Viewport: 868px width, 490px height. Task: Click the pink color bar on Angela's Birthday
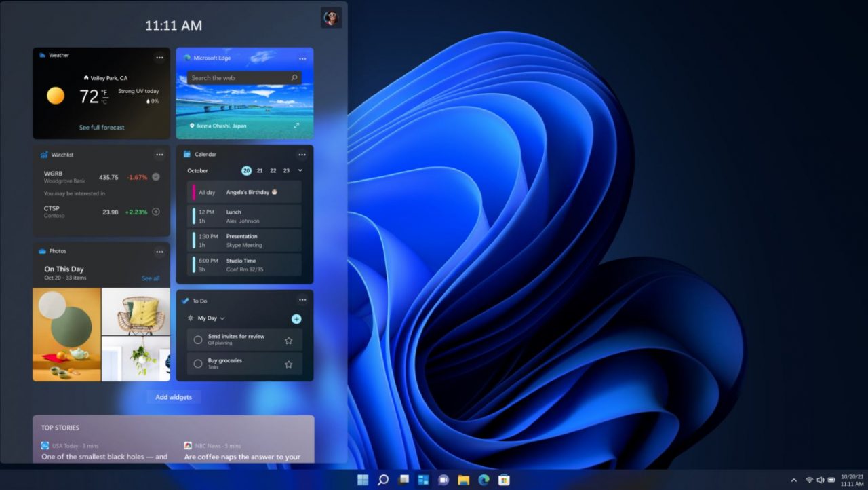pyautogui.click(x=193, y=192)
